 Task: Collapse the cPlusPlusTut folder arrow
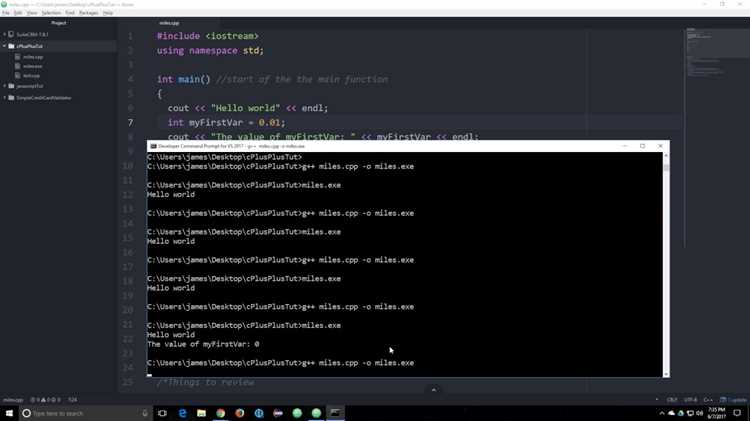tap(5, 46)
